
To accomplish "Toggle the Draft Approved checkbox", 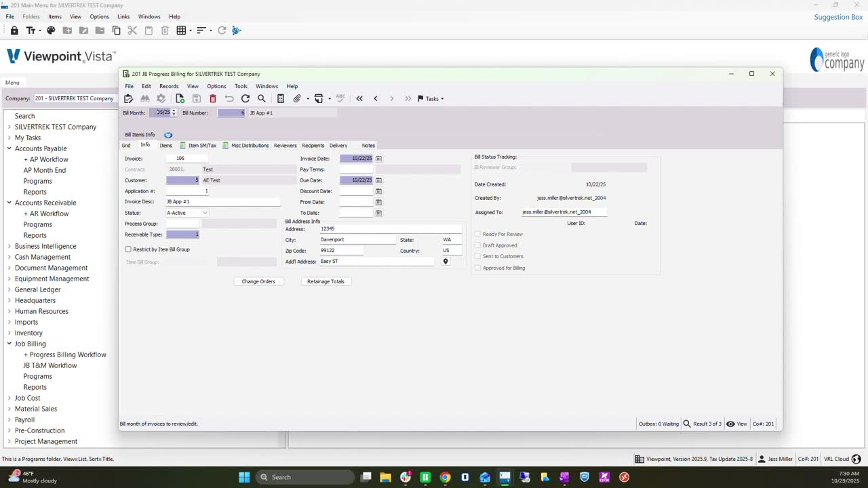I will [477, 245].
